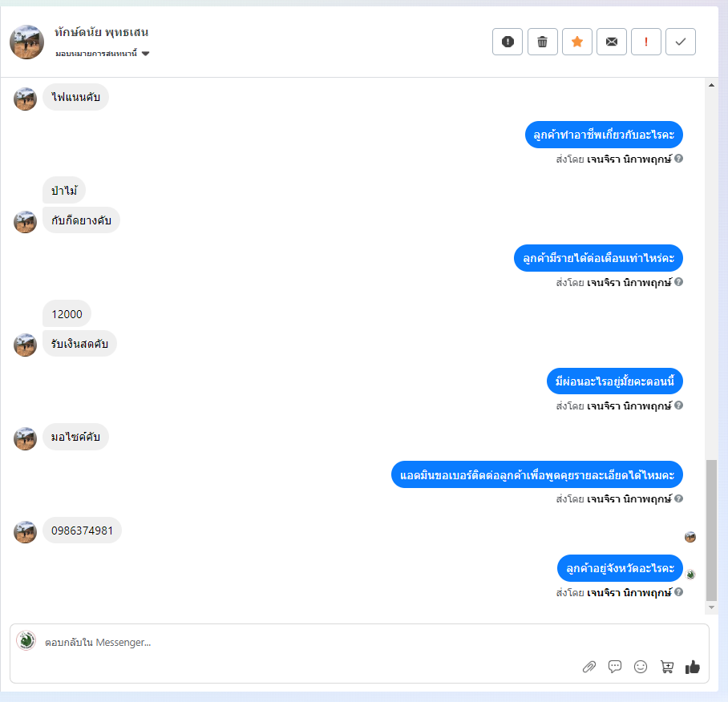Viewport: 728px width, 702px height.
Task: Toggle the orange star follow-up flag
Action: point(577,42)
